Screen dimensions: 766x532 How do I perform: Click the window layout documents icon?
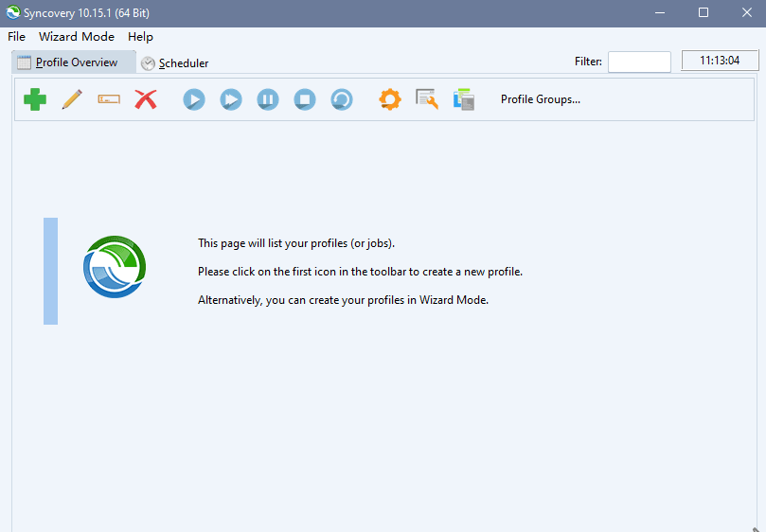point(464,99)
